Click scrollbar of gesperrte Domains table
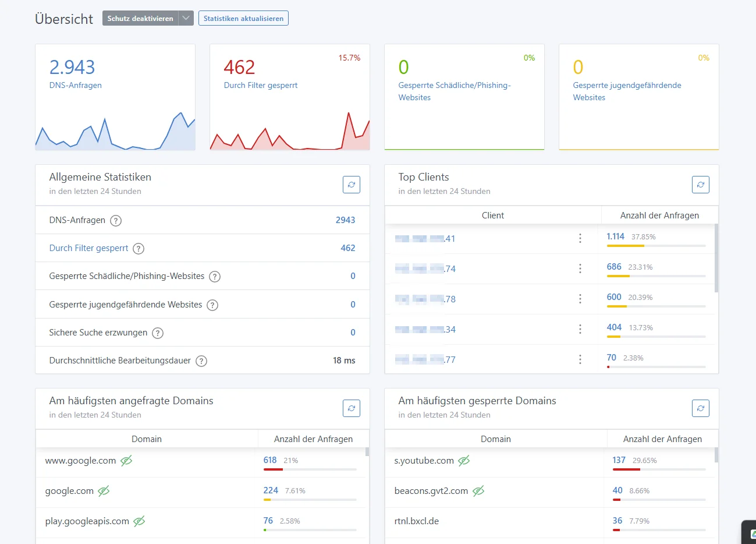The width and height of the screenshot is (756, 544). click(x=716, y=455)
